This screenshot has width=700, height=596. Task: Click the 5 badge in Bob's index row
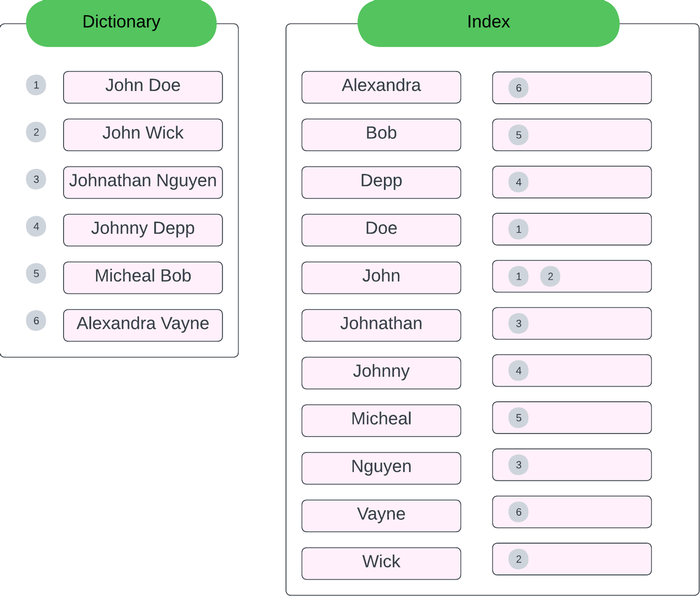click(518, 135)
